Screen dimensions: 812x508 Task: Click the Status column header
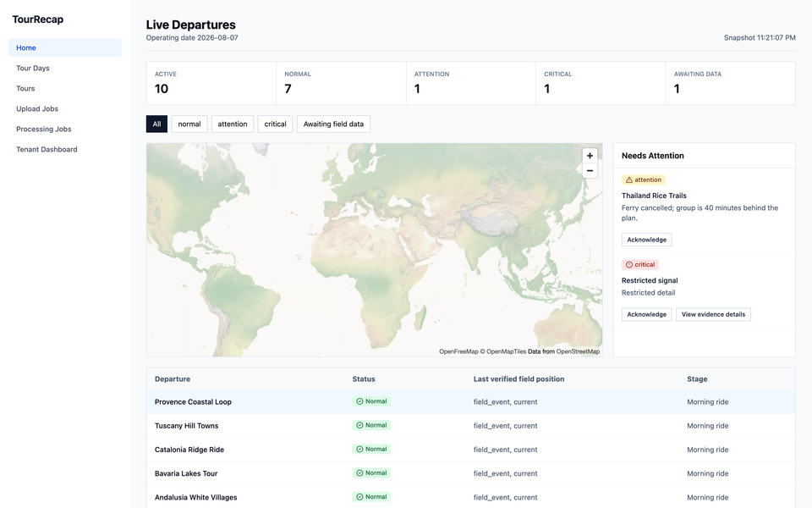click(x=364, y=379)
